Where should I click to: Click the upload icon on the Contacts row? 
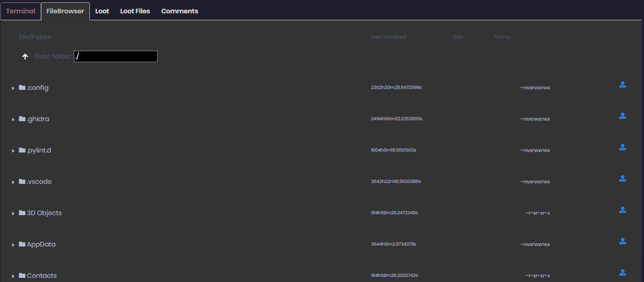tap(623, 272)
